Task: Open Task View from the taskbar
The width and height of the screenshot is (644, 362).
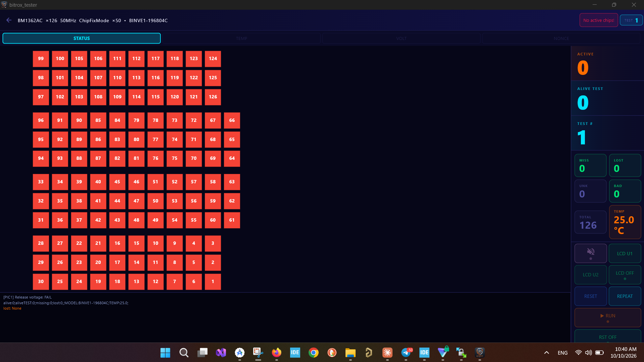Action: click(202, 353)
